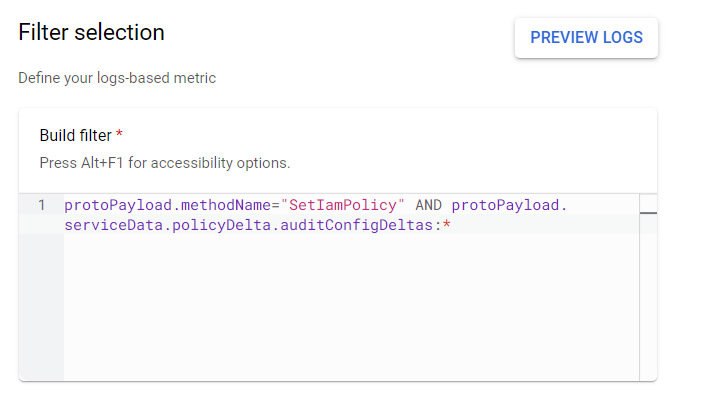The height and width of the screenshot is (403, 704).
Task: Click the methodName word in the filter
Action: point(232,205)
